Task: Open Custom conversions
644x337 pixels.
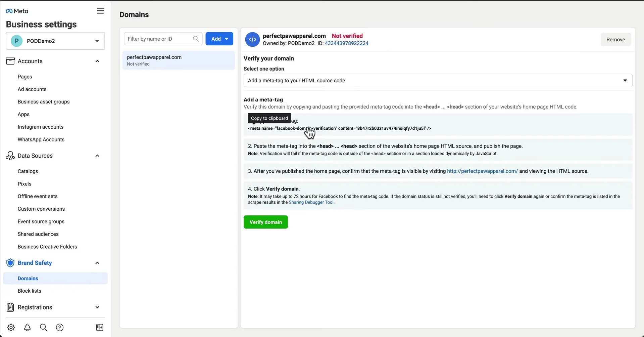Action: tap(41, 209)
